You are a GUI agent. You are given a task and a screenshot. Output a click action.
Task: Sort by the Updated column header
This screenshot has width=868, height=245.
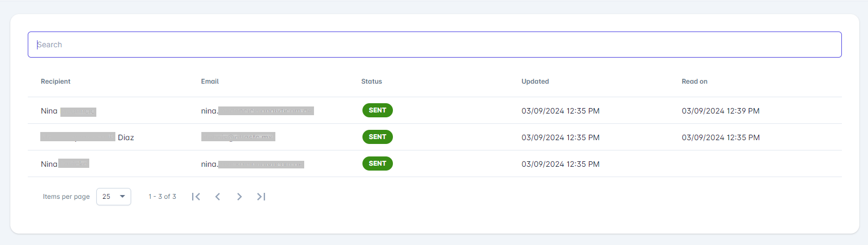(x=535, y=81)
